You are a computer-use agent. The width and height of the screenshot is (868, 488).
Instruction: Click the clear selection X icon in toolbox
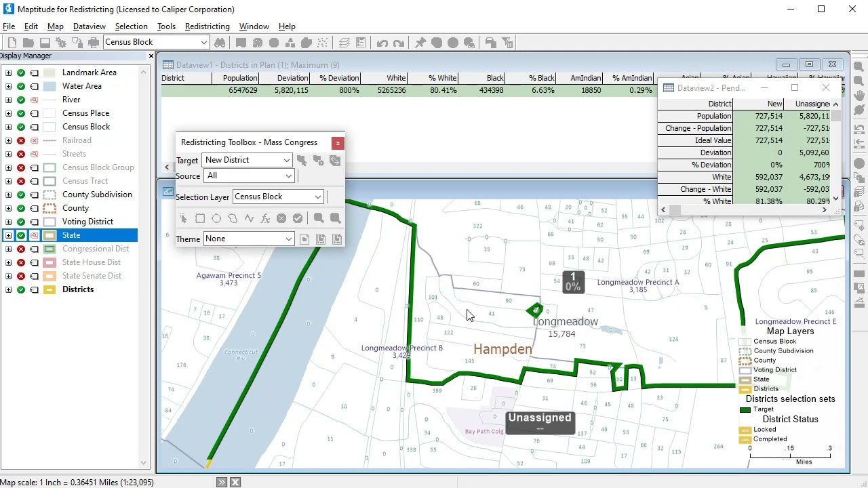[x=281, y=218]
